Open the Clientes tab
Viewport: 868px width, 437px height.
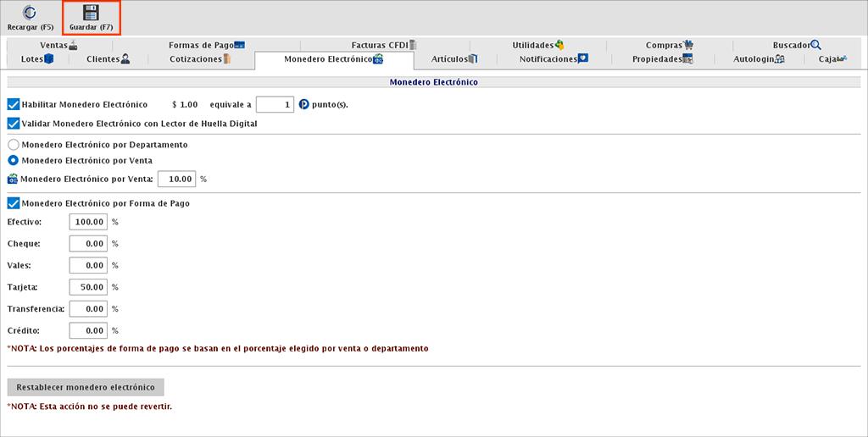108,59
